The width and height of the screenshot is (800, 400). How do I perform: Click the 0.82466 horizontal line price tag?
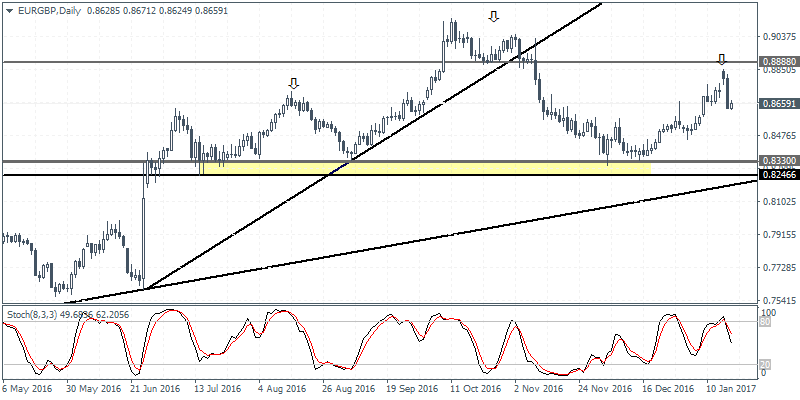(x=776, y=175)
